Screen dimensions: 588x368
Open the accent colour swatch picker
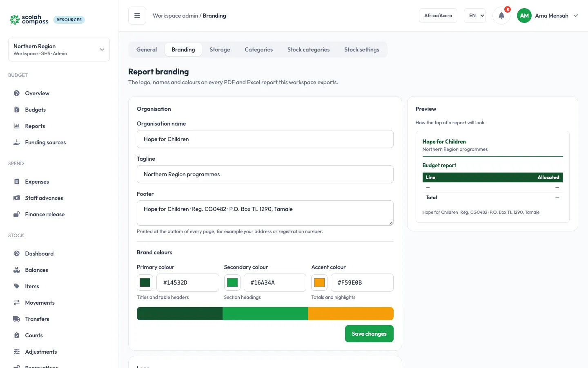(x=319, y=283)
